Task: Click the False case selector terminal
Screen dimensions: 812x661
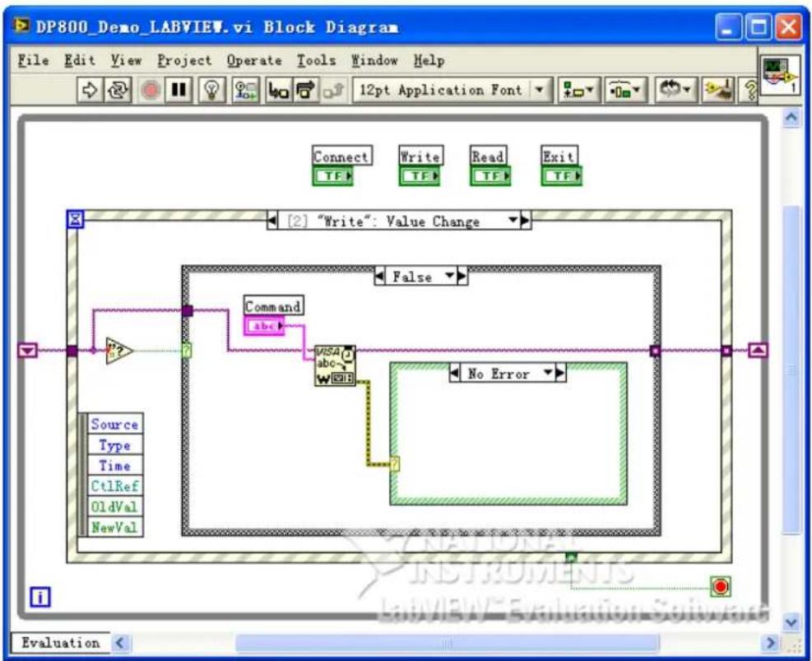Action: (187, 351)
